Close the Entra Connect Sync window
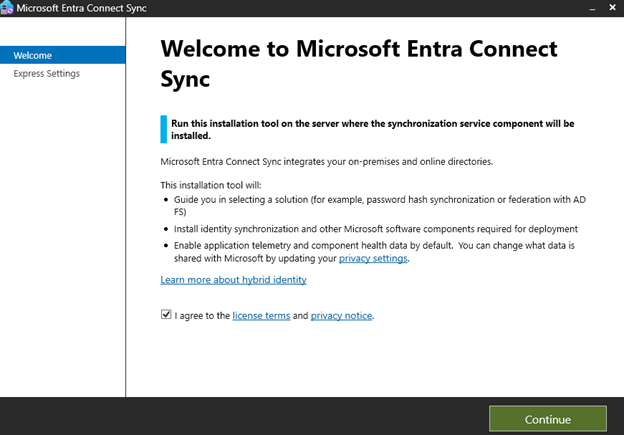 tap(612, 8)
